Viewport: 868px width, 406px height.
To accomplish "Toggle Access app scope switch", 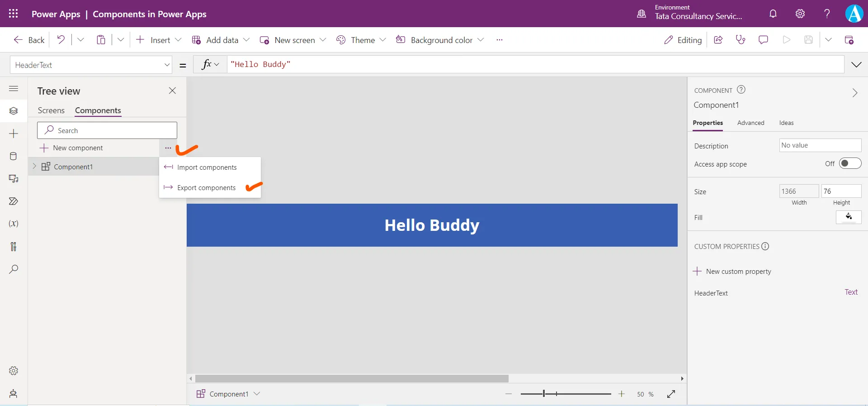I will 850,163.
